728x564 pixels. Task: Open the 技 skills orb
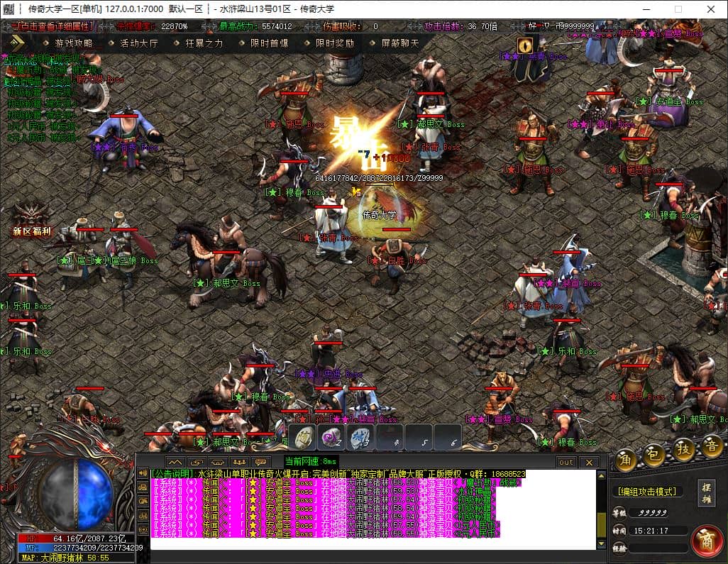[683, 449]
